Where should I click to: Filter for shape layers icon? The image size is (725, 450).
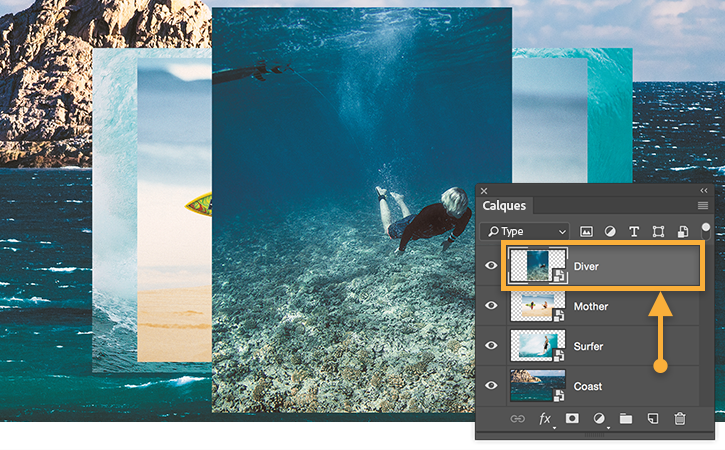point(658,232)
